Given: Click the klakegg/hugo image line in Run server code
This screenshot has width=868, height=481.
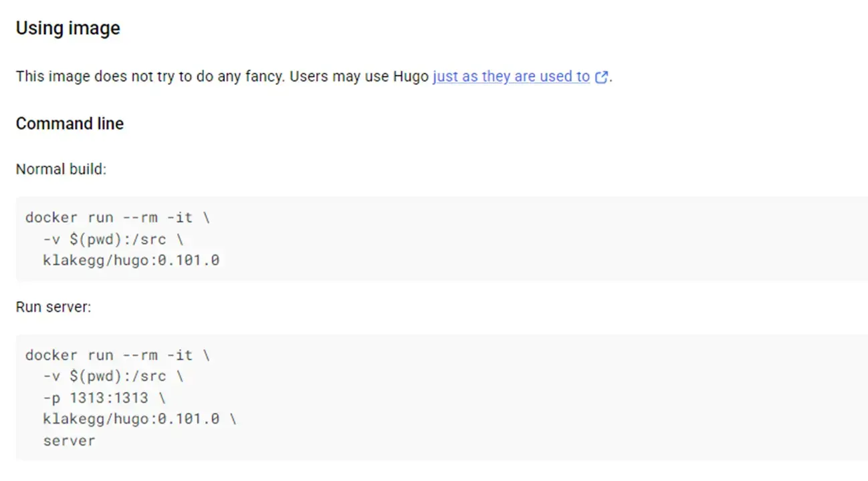Looking at the screenshot, I should pyautogui.click(x=139, y=419).
